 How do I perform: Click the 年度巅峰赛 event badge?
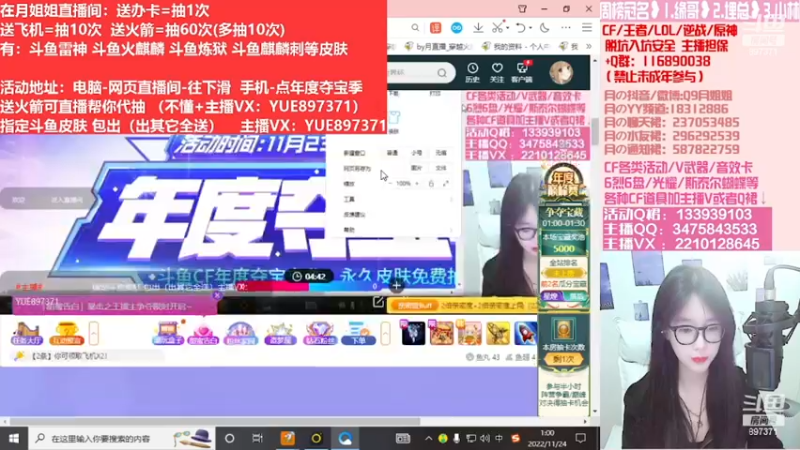(x=563, y=184)
